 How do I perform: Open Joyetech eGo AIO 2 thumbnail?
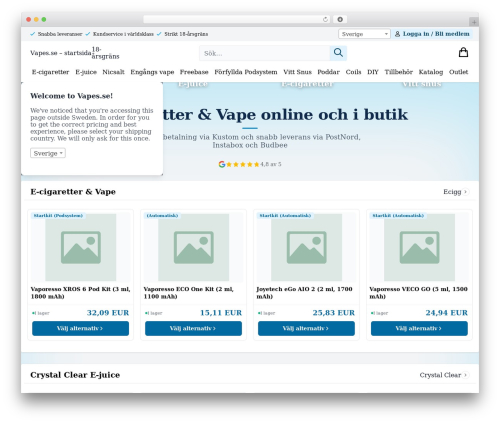(x=306, y=247)
